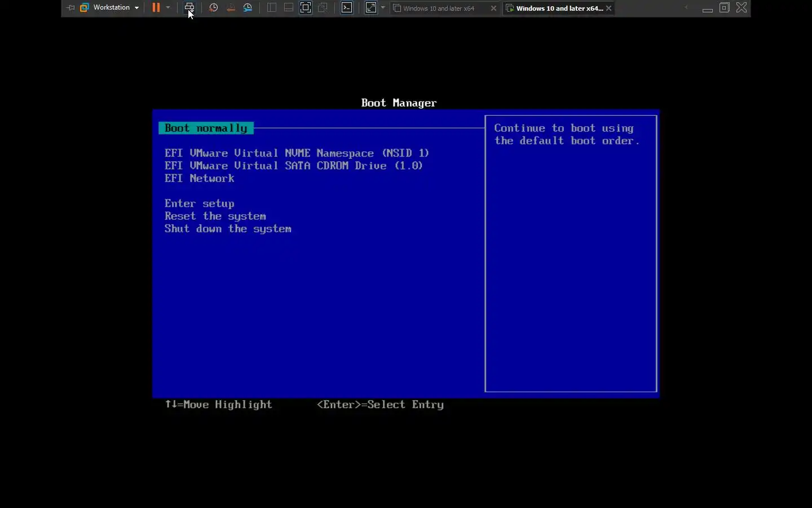The height and width of the screenshot is (508, 812).
Task: Revert VM to previous snapshot
Action: [231, 8]
